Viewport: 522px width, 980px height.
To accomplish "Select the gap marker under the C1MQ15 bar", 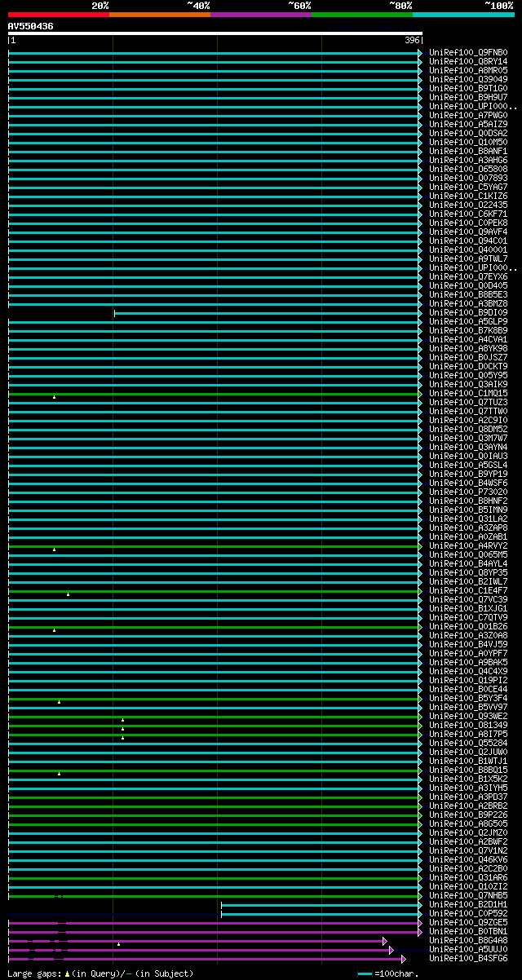I will (x=55, y=397).
